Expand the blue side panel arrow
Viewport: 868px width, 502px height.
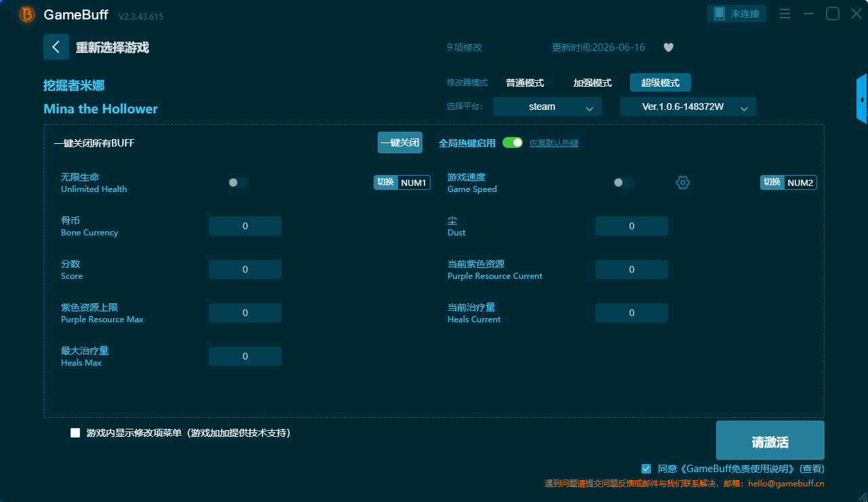point(862,99)
